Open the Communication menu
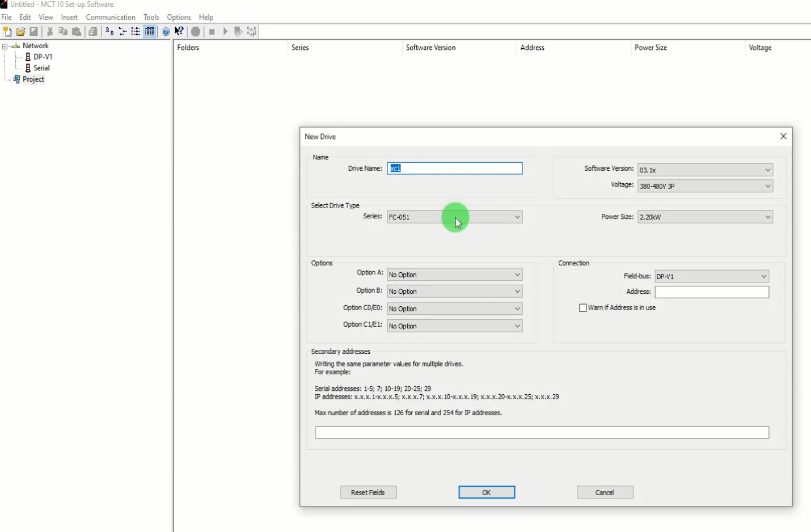This screenshot has height=532, width=811. 111,18
